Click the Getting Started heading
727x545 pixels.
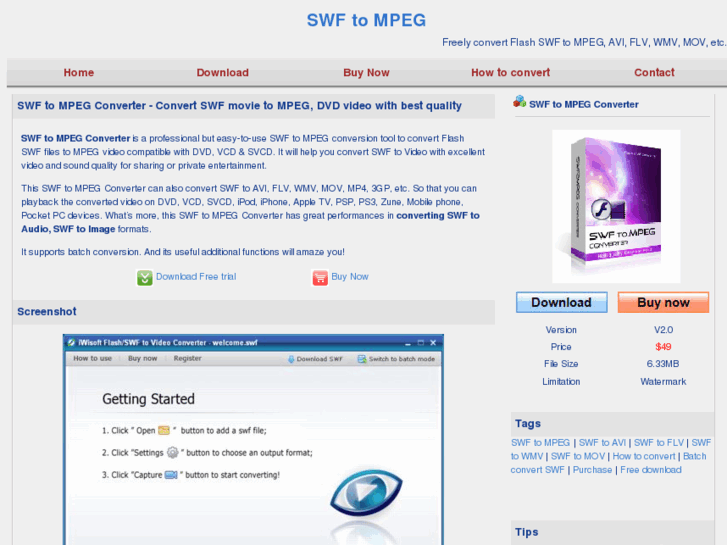pyautogui.click(x=148, y=399)
